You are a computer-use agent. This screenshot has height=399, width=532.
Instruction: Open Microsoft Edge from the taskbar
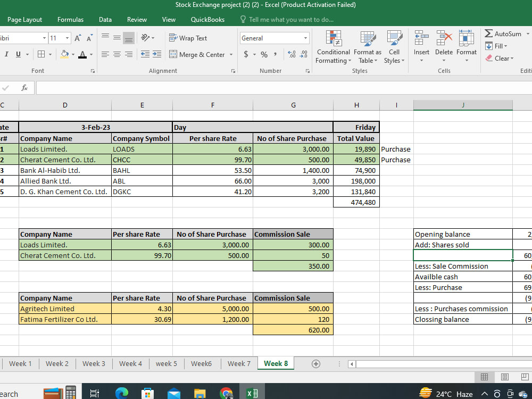coord(121,393)
